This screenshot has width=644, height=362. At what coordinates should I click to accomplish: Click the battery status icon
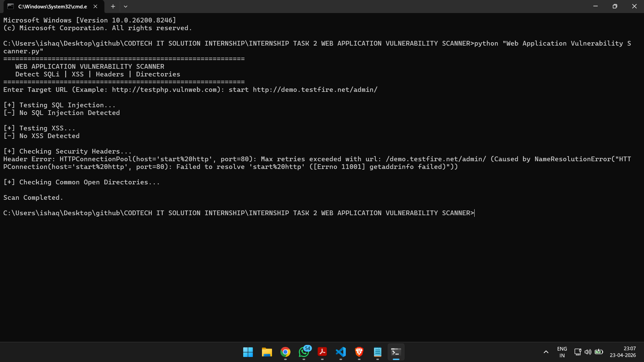point(599,352)
